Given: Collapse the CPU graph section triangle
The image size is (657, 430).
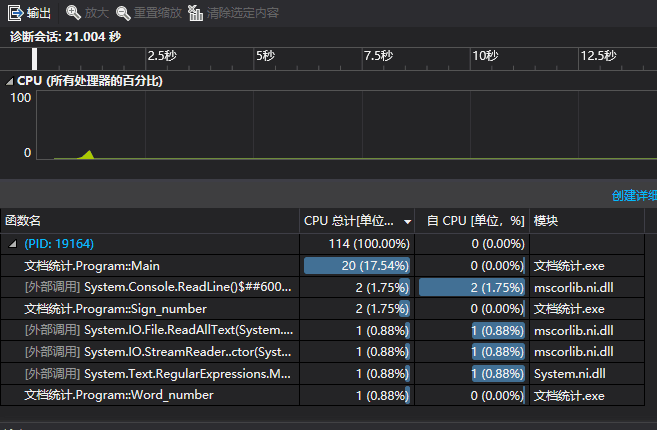Looking at the screenshot, I should click(x=10, y=80).
